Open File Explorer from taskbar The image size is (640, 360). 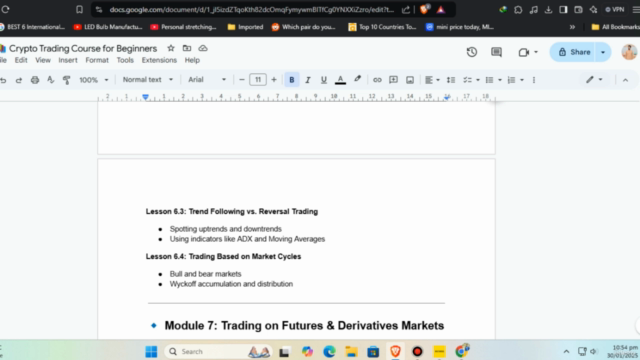[x=351, y=351]
